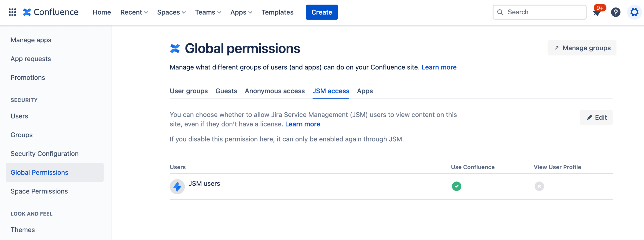Image resolution: width=644 pixels, height=240 pixels.
Task: Expand the Teams dropdown menu
Action: [208, 12]
